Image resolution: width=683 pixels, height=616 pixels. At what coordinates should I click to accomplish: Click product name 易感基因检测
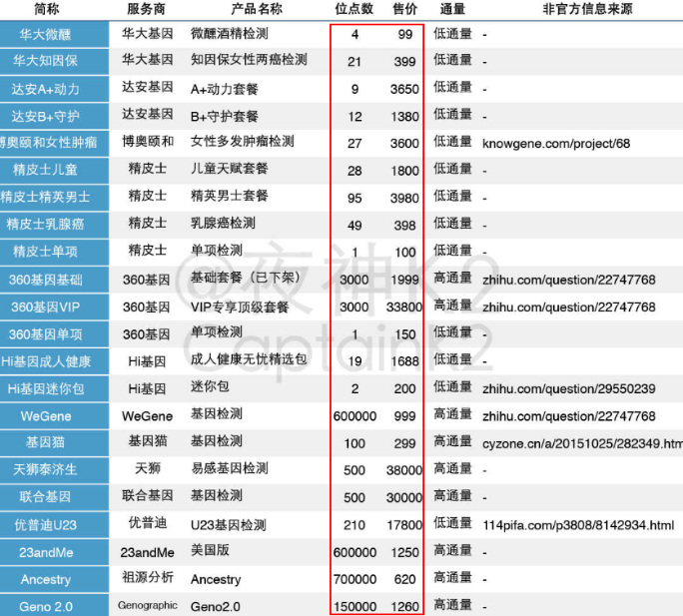tap(229, 468)
